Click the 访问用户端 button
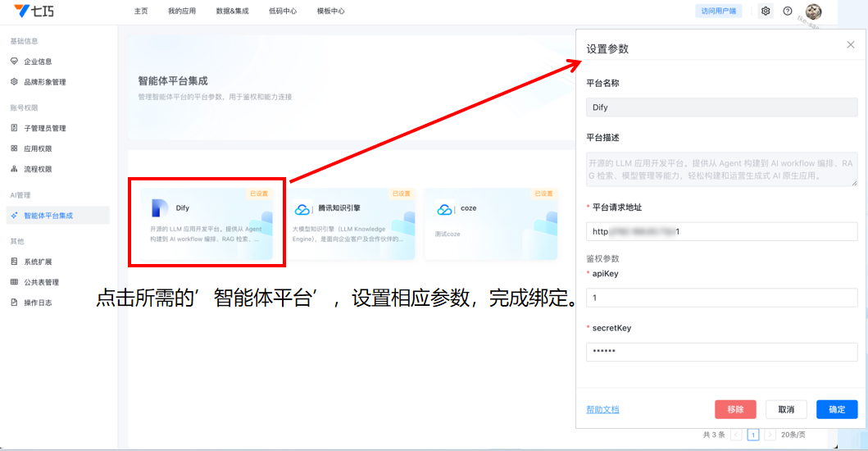Image resolution: width=868 pixels, height=451 pixels. 719,11
